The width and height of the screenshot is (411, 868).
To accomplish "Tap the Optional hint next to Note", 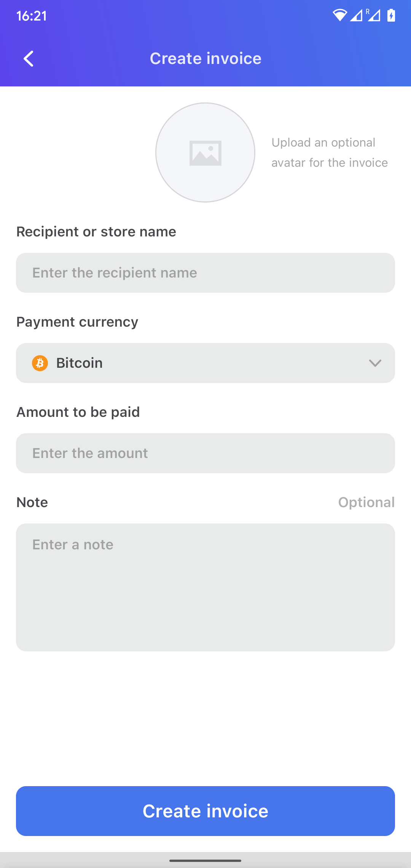I will (x=366, y=503).
